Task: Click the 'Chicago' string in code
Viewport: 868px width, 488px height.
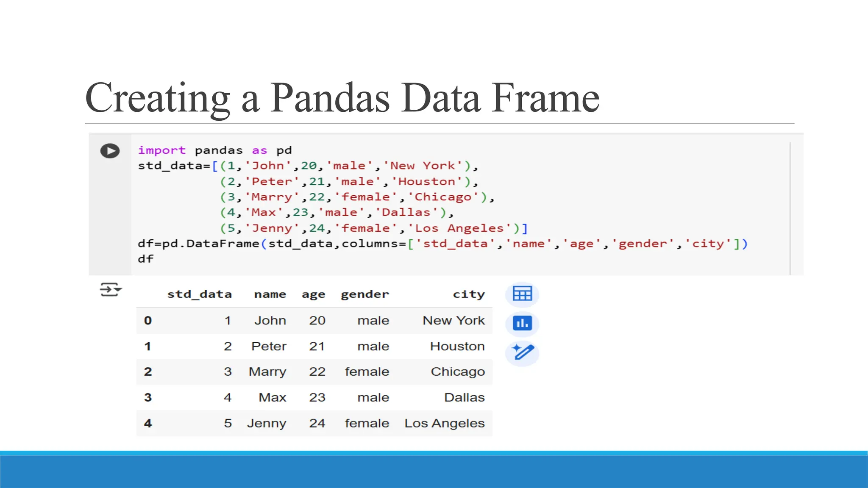Action: [442, 197]
